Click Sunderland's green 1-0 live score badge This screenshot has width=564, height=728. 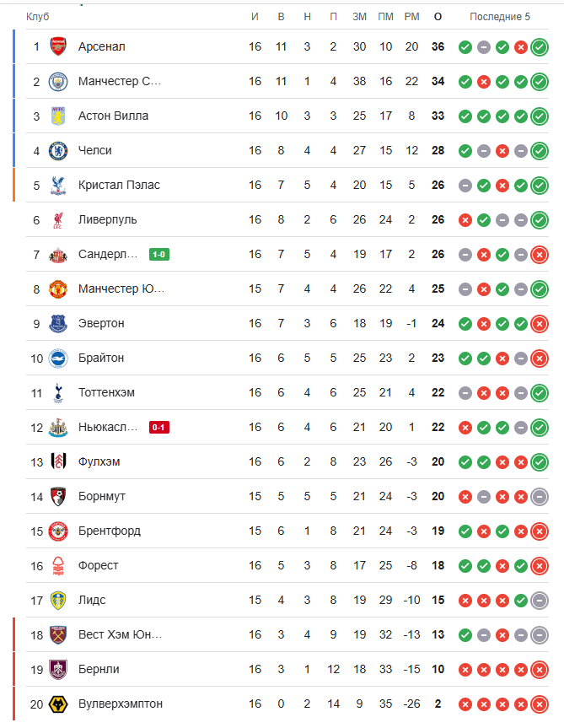159,254
